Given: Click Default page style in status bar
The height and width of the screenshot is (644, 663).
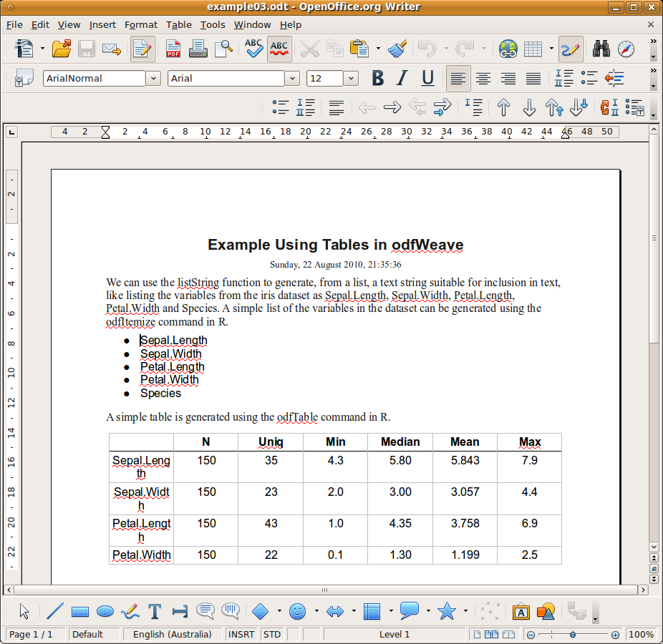Looking at the screenshot, I should [x=94, y=634].
